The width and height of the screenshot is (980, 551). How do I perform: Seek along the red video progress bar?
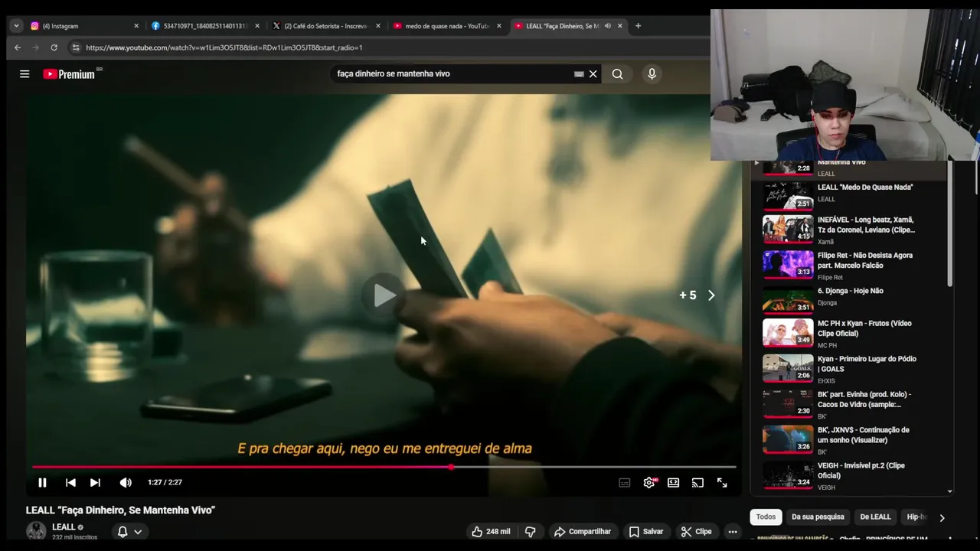384,467
